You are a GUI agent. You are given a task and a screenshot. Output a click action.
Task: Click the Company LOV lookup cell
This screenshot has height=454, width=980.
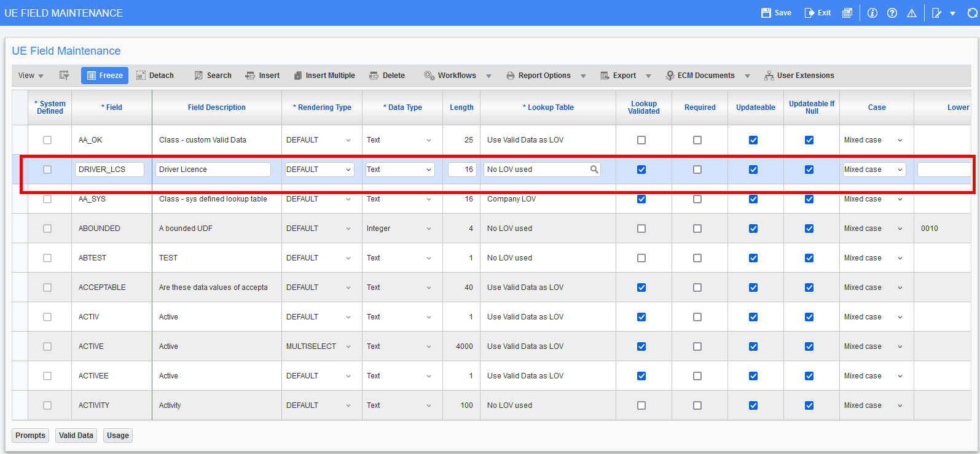[x=548, y=199]
